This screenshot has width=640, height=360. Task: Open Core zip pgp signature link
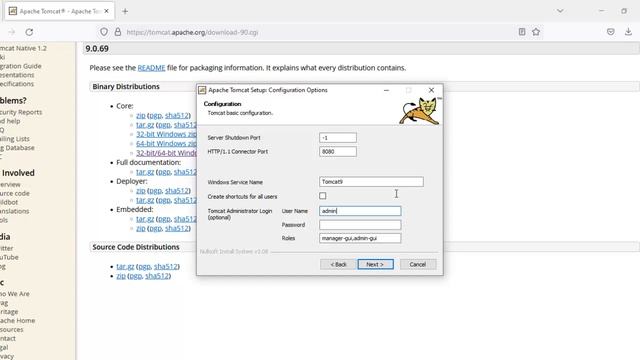pyautogui.click(x=155, y=116)
